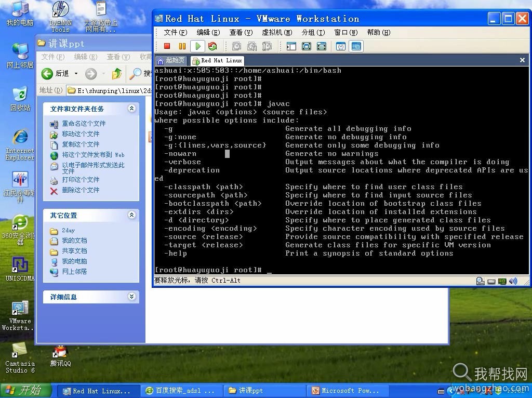Open 我的电脑 in 其它位置 list
The image size is (532, 398).
pos(74,261)
